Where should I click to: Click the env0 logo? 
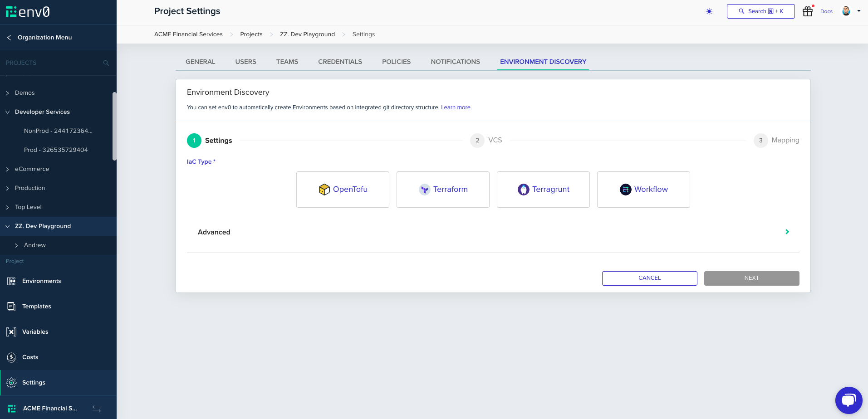click(28, 12)
